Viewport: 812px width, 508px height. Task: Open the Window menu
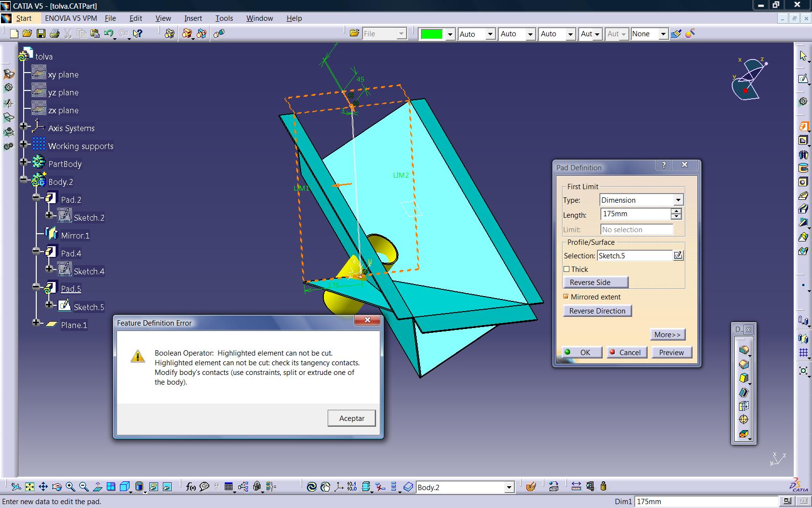(260, 18)
